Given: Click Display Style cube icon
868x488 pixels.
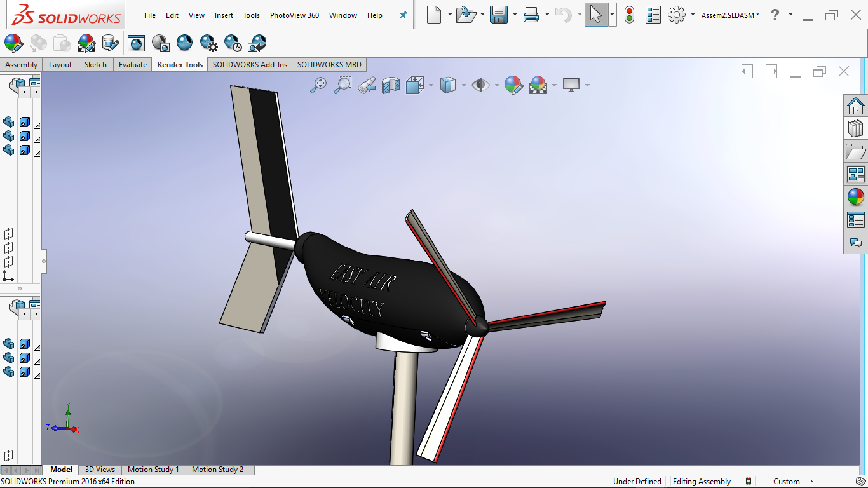Looking at the screenshot, I should tap(448, 85).
